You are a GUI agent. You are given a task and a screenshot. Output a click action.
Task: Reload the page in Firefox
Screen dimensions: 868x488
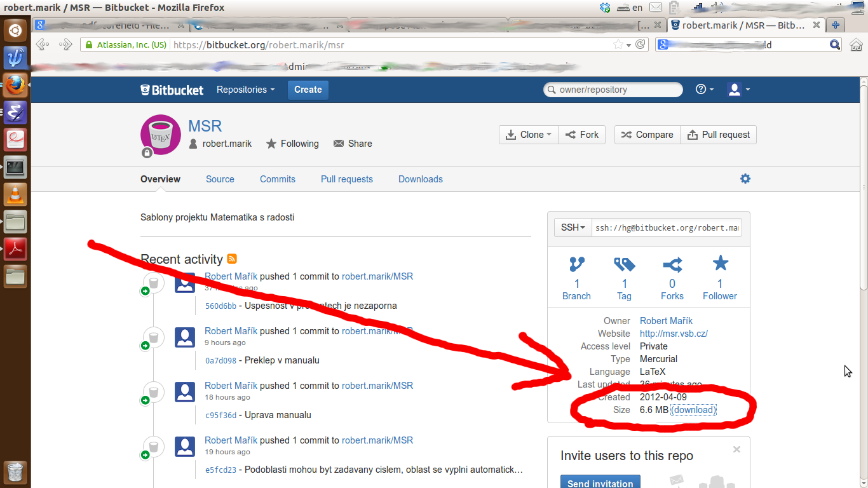tap(641, 44)
